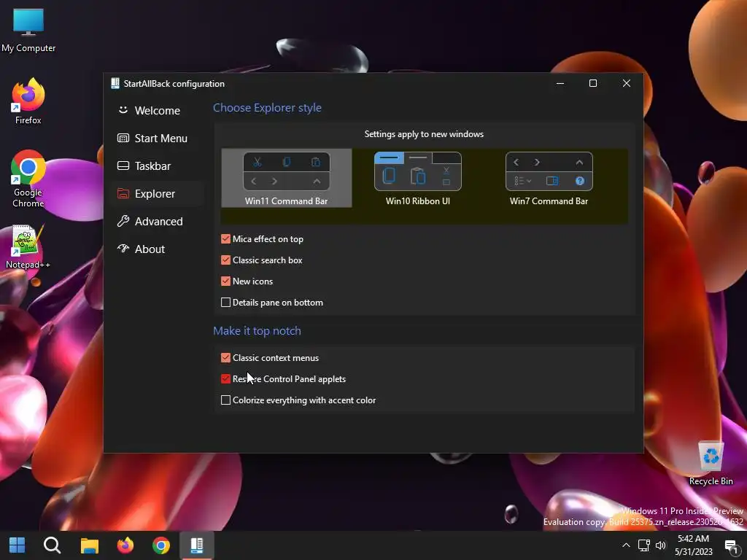This screenshot has height=560, width=747.
Task: Launch Chrome from the taskbar
Action: pyautogui.click(x=161, y=545)
